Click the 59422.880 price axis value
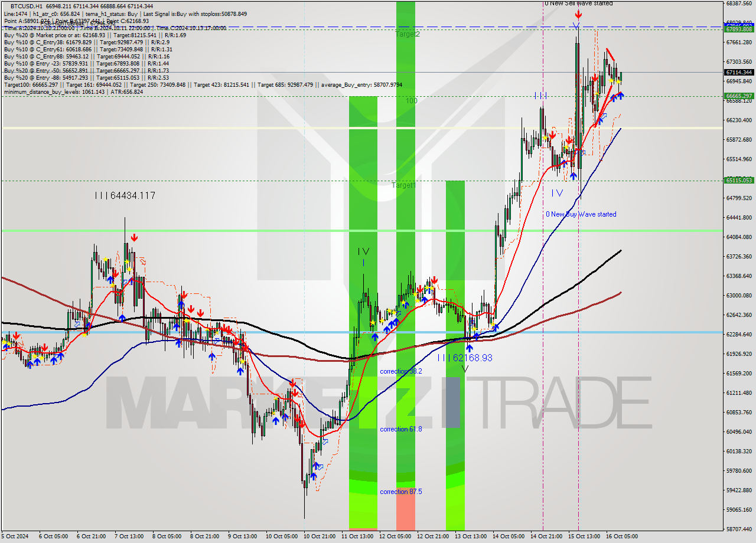The height and width of the screenshot is (543, 756). tap(739, 490)
